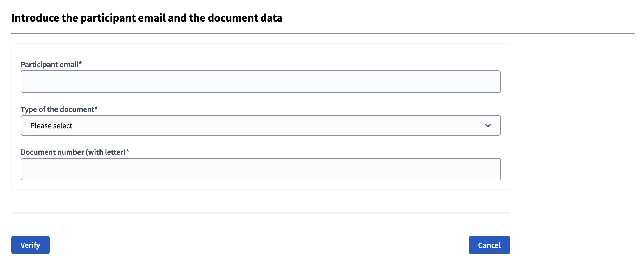644x279 pixels.
Task: Click the Document number (with letter) label
Action: (x=75, y=152)
